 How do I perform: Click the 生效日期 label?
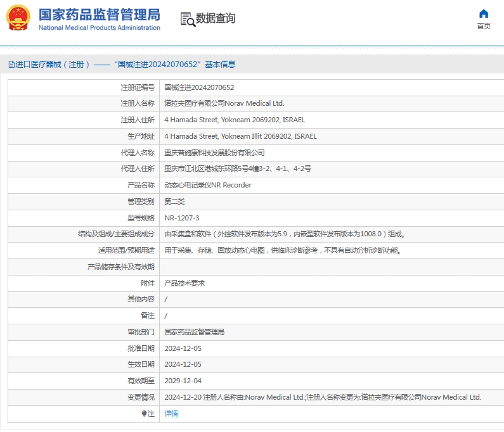click(x=141, y=365)
